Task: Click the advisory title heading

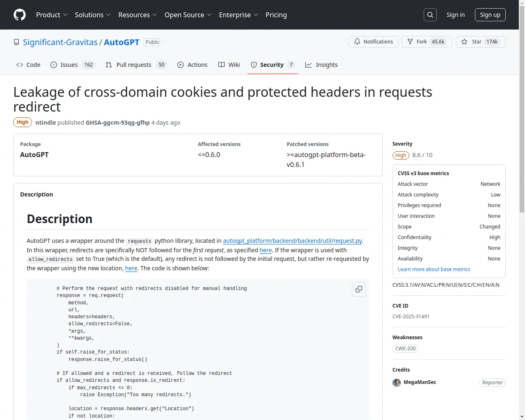Action: pos(223,100)
